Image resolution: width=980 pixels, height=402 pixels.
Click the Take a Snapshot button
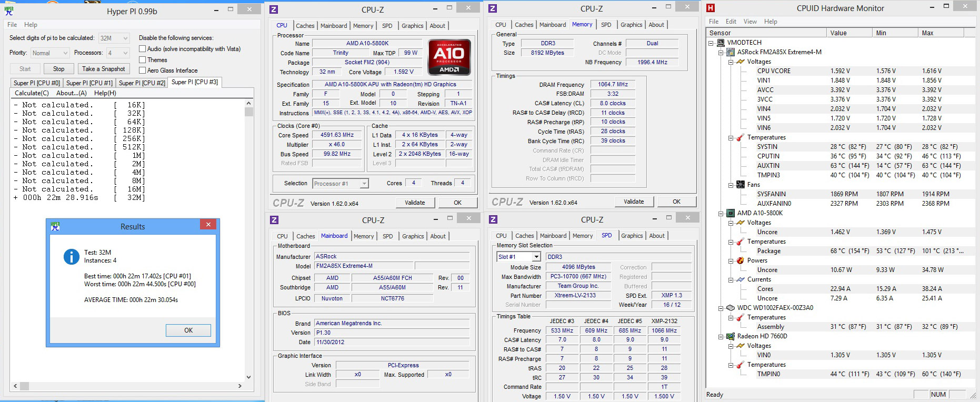click(104, 69)
